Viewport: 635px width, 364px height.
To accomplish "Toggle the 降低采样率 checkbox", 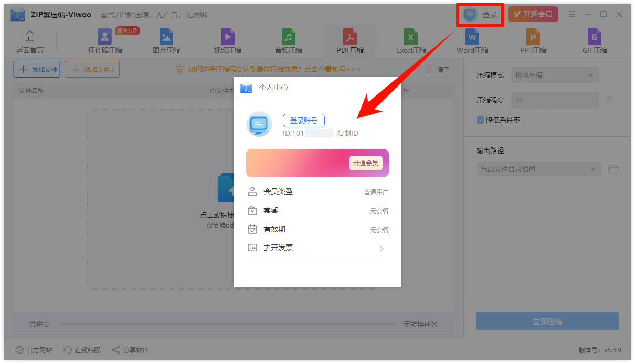I will tap(480, 120).
